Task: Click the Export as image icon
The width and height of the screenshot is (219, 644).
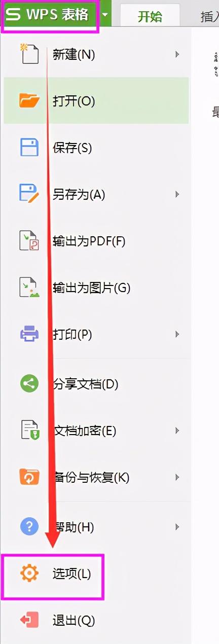Action: point(29,288)
